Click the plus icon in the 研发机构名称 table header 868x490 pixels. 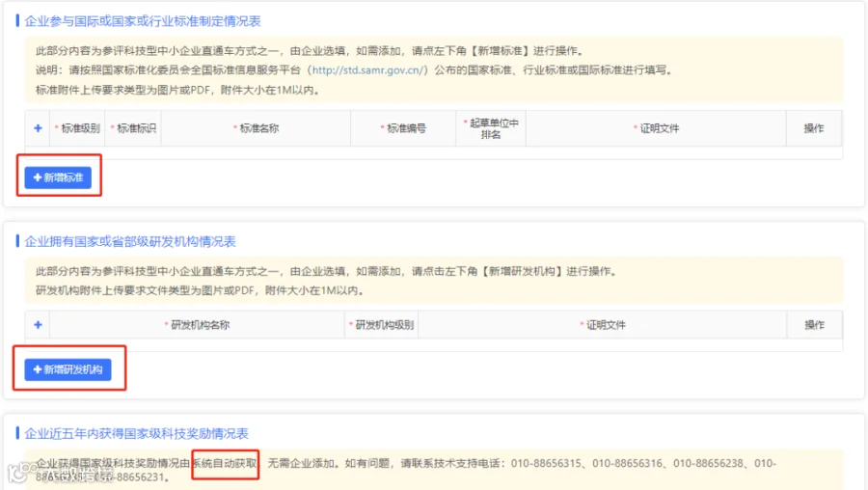point(38,325)
